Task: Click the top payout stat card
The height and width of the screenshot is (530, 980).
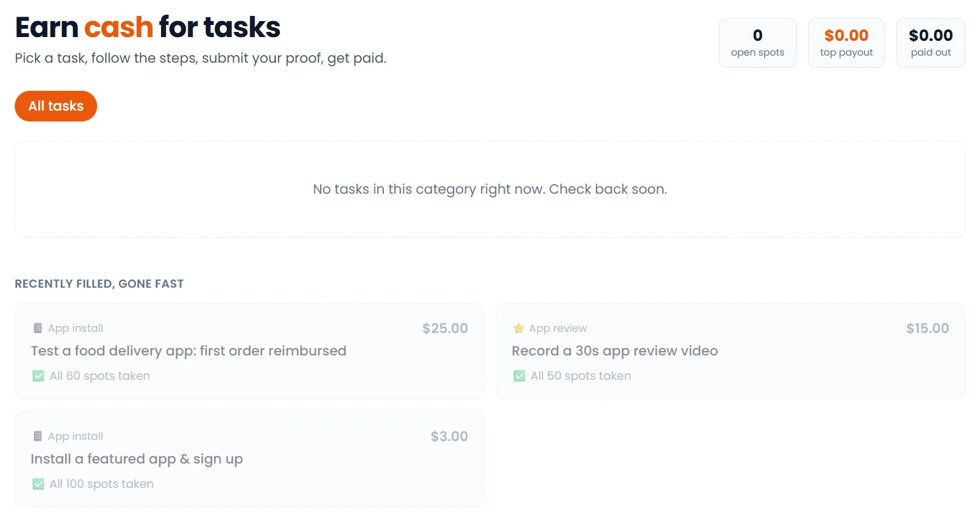Action: (x=846, y=43)
